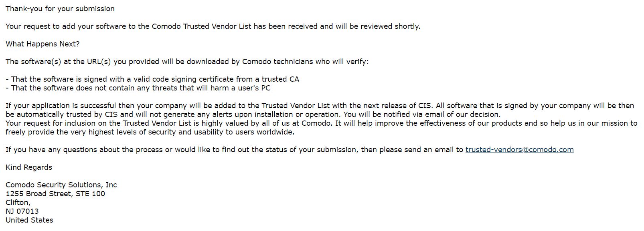Viewport: 644px width, 231px height.
Task: Click the "Thank-you for your submission" line
Action: click(x=60, y=9)
